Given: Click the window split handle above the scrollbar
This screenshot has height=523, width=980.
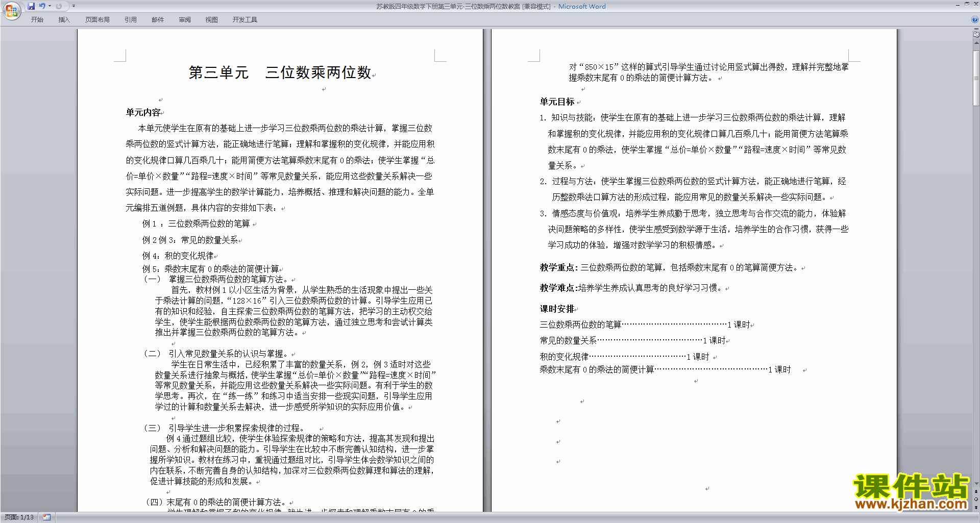Looking at the screenshot, I should pyautogui.click(x=976, y=30).
